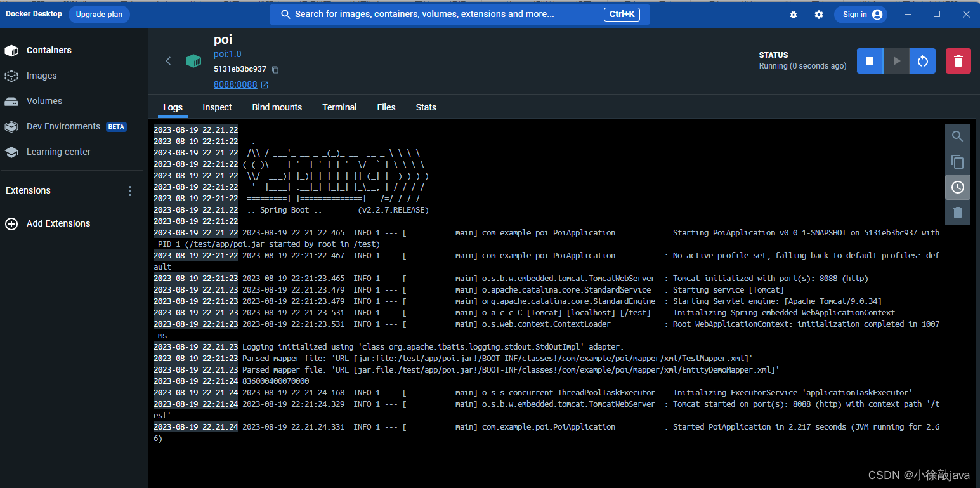The width and height of the screenshot is (980, 488).
Task: Click the 'Started PoiApplication in 2.217 seconds' line
Action: 546,433
